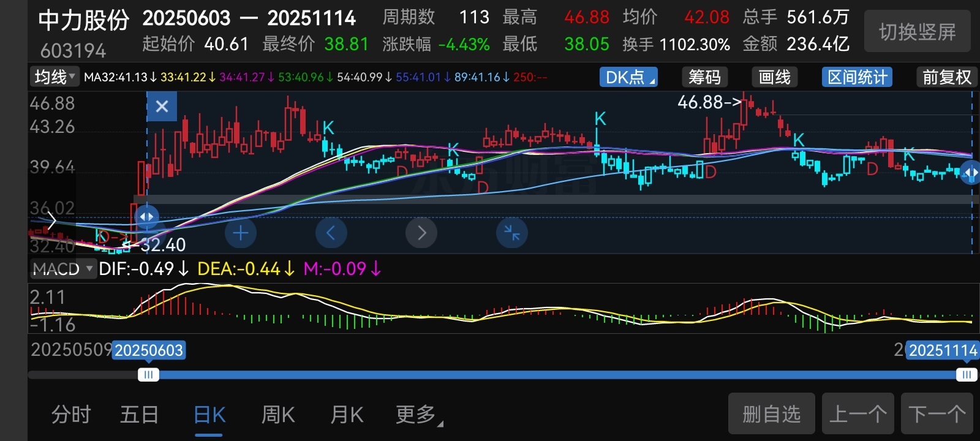Go to next stock with 下一个
Screen dimensions: 980x441
click(x=937, y=414)
